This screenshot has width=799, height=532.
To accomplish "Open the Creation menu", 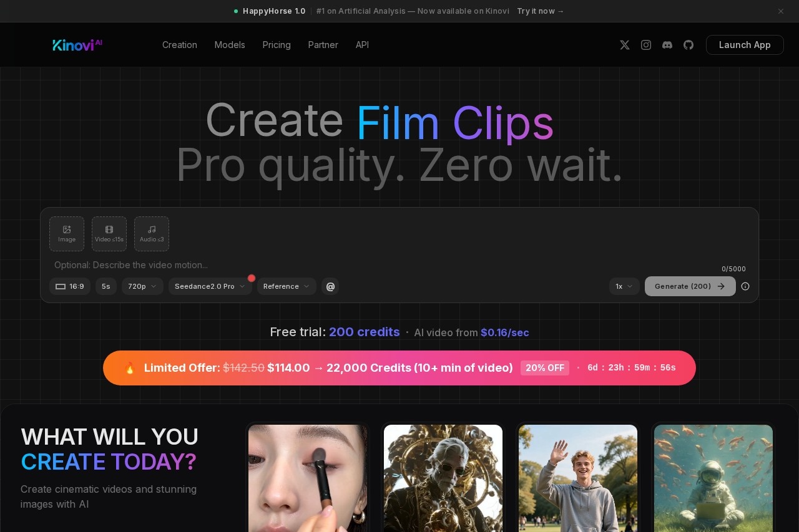I will tap(180, 45).
